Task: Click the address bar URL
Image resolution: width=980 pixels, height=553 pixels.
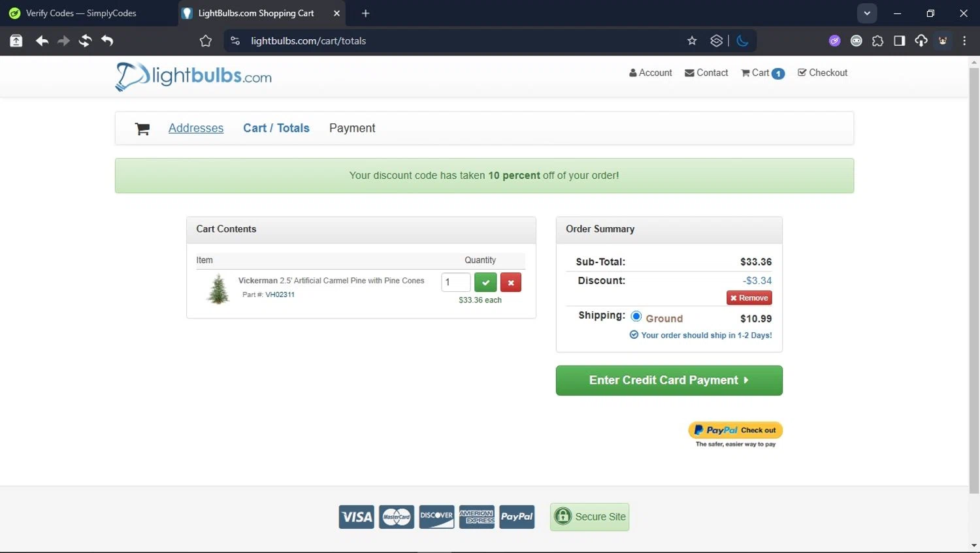Action: 308,40
